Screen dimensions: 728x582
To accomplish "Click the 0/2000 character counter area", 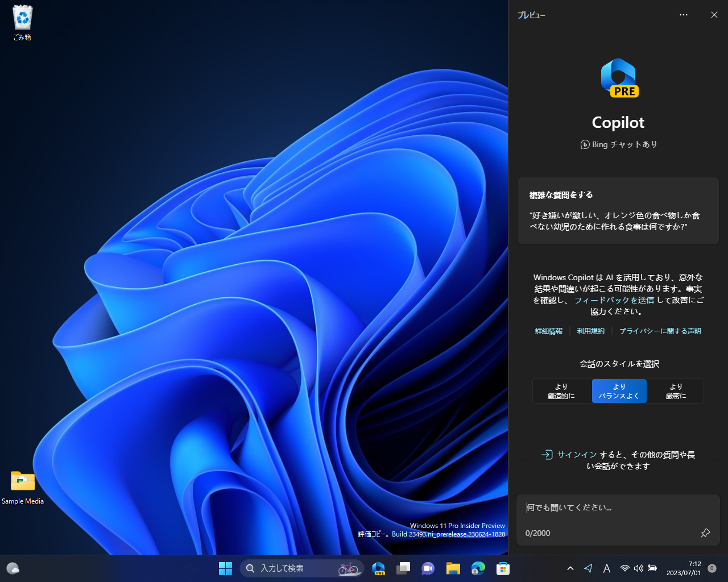I will (x=537, y=533).
